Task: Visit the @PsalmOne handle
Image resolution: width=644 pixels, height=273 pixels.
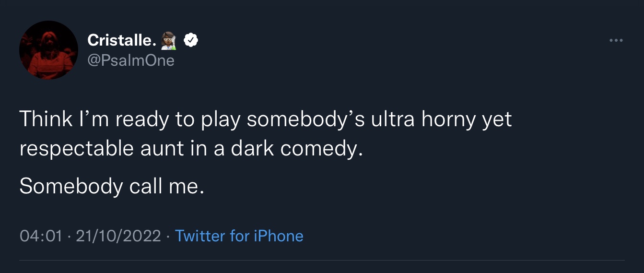Action: tap(130, 60)
